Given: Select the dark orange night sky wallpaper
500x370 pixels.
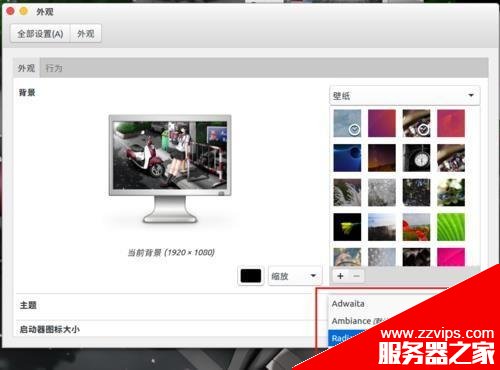Looking at the screenshot, I should (x=382, y=158).
